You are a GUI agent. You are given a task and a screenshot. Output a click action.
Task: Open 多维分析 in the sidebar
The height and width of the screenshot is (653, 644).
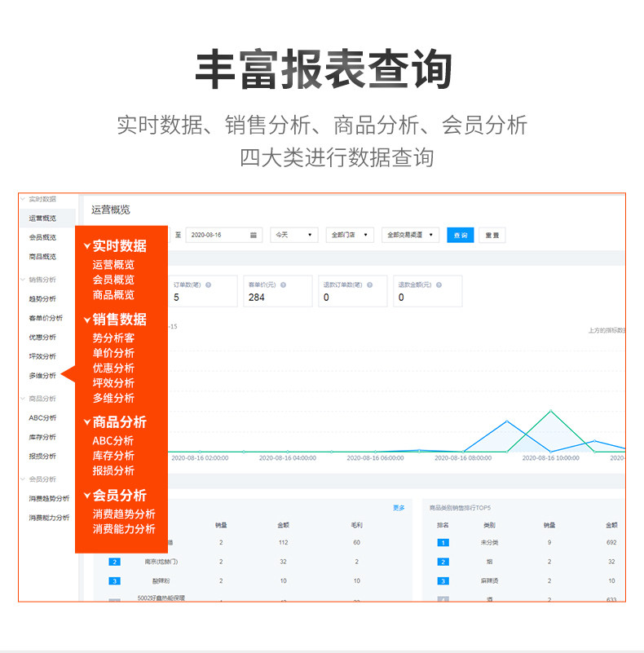[x=42, y=375]
